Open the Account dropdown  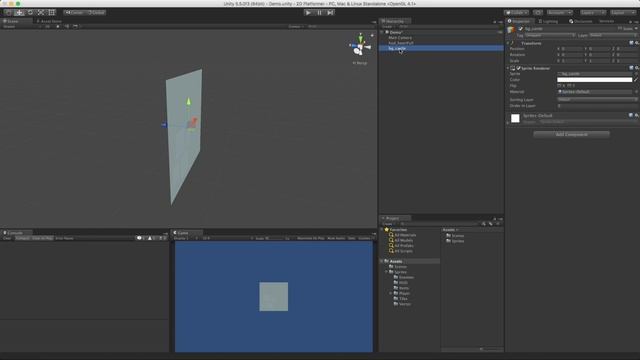(x=560, y=13)
